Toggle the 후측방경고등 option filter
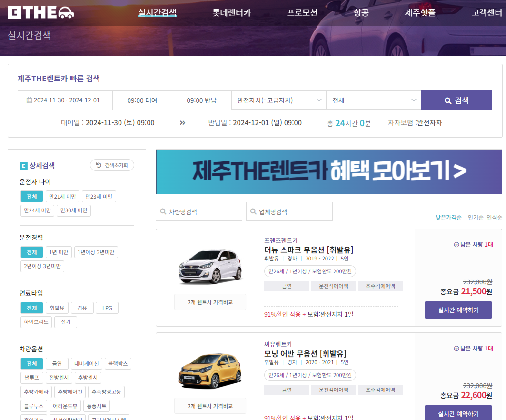Image resolution: width=506 pixels, height=420 pixels. click(x=106, y=391)
